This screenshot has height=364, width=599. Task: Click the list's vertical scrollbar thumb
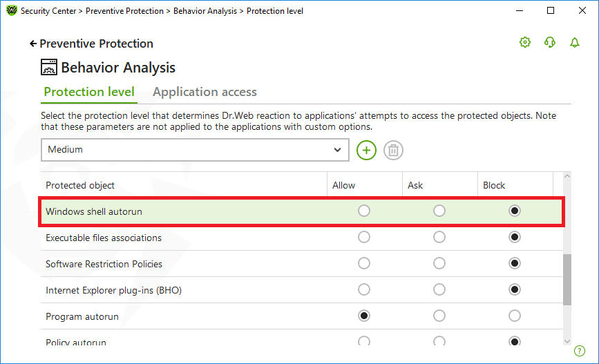point(567,280)
